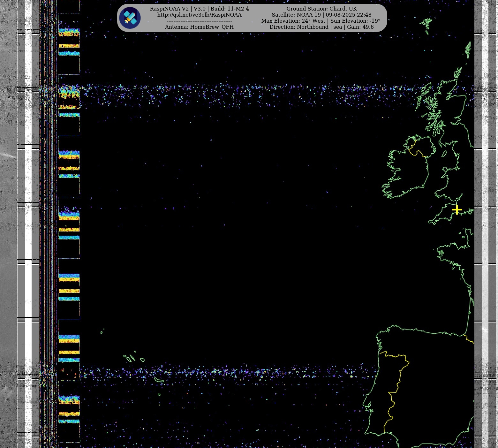Image resolution: width=498 pixels, height=448 pixels.
Task: Click the RaspiNOAA satellite logo icon
Action: (x=130, y=18)
